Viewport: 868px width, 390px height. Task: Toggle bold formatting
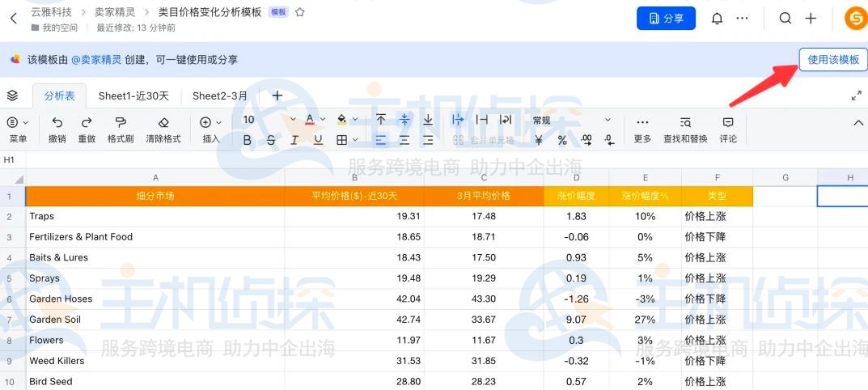(248, 140)
